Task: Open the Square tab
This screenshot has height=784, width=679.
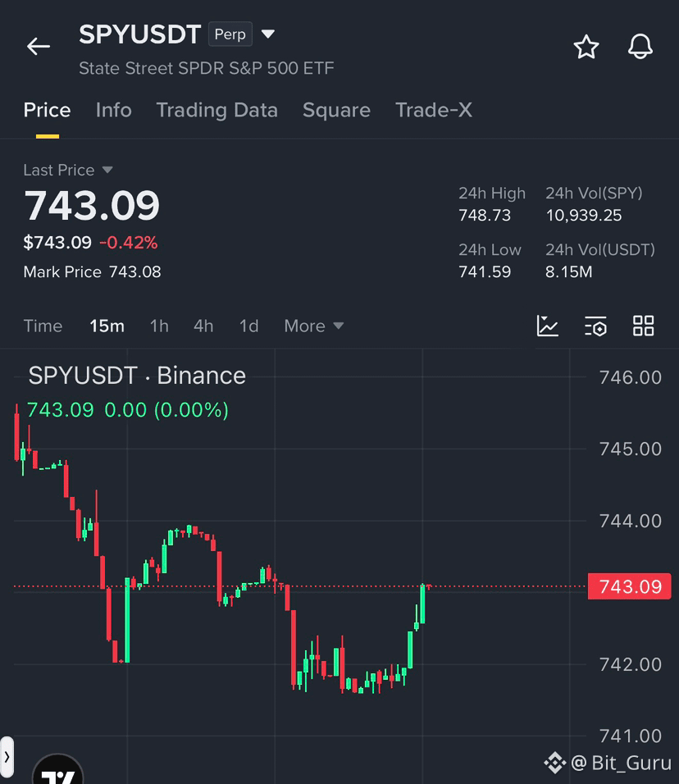Action: point(336,110)
